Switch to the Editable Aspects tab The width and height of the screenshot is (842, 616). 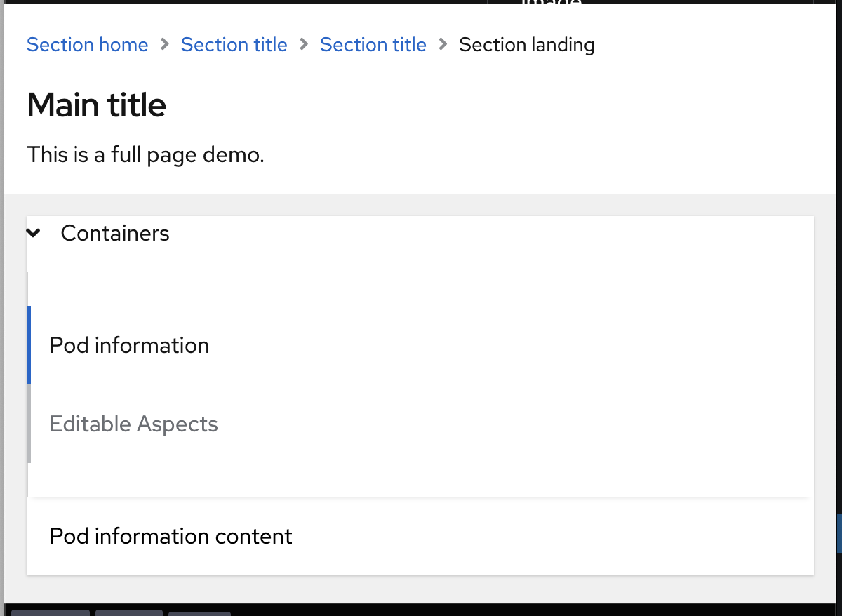133,424
